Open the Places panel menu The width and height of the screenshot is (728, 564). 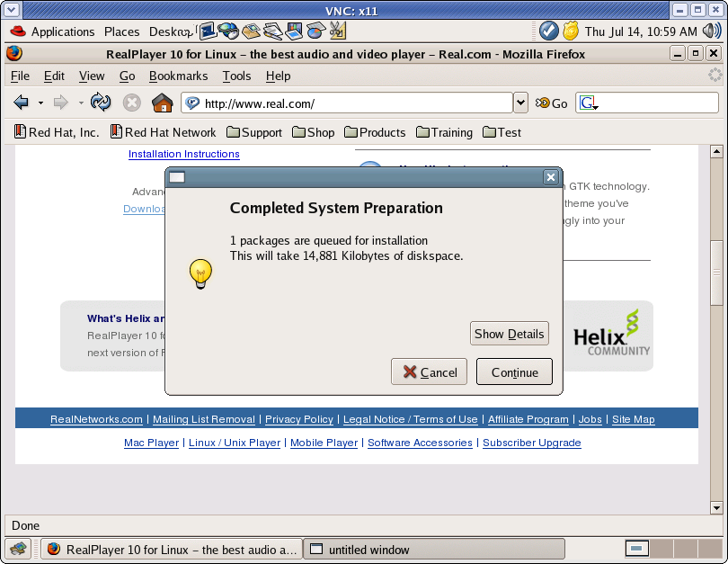(x=121, y=31)
